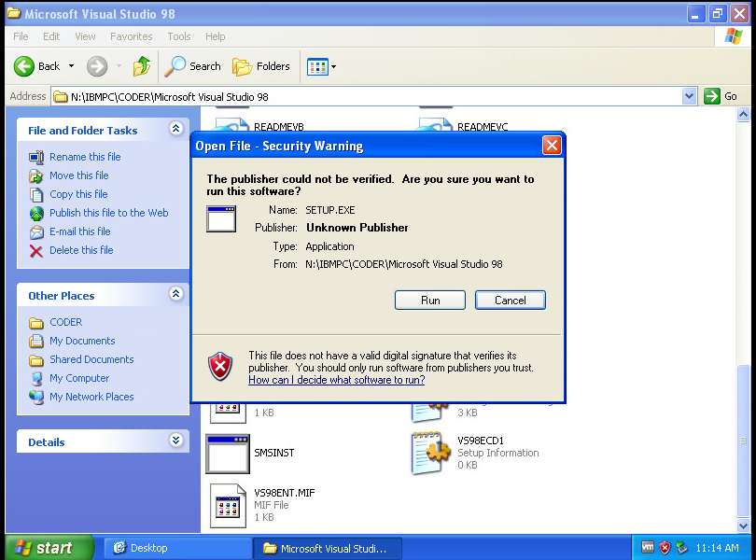Click the address bar path field
Image resolution: width=756 pixels, height=560 pixels.
367,96
